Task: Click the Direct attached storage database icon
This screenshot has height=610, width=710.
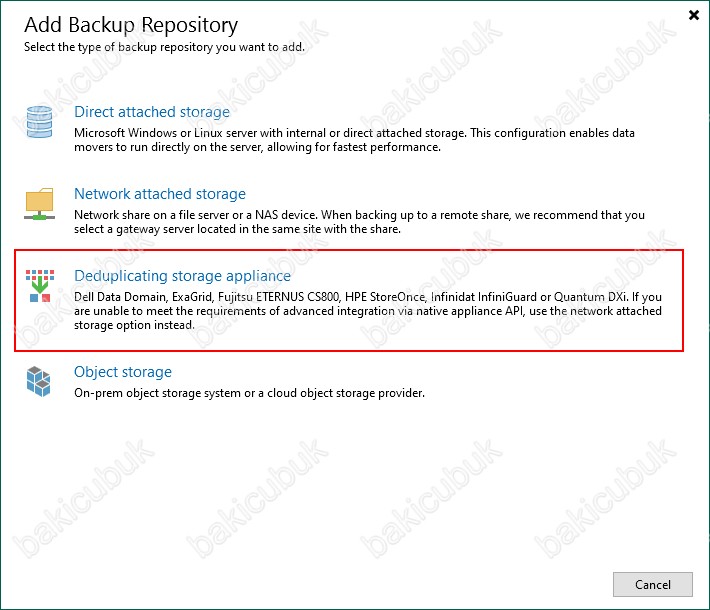Action: click(39, 122)
